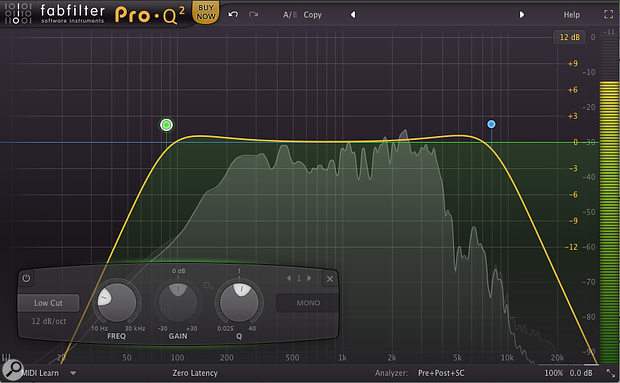Click the GAIN knob
Screen dimensions: 620x383
(178, 302)
